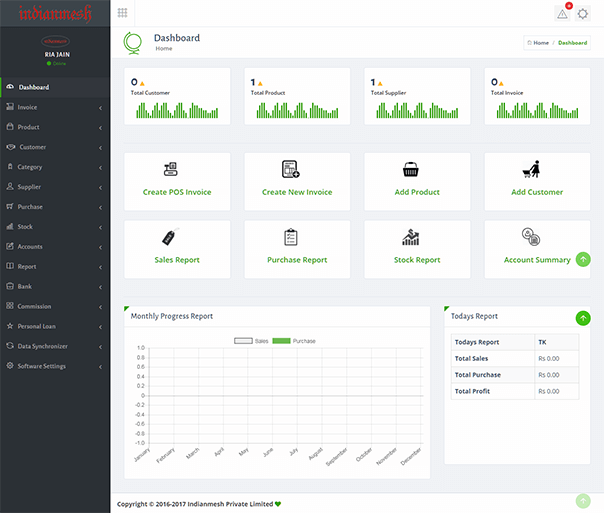Click the Purchase Report clipboard icon
Viewport: 604px width, 513px height.
point(291,237)
